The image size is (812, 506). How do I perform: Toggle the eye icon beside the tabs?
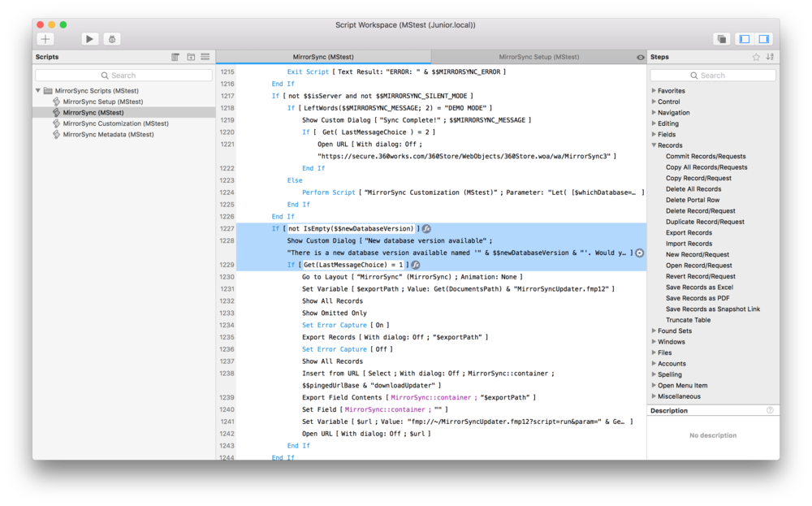point(640,58)
